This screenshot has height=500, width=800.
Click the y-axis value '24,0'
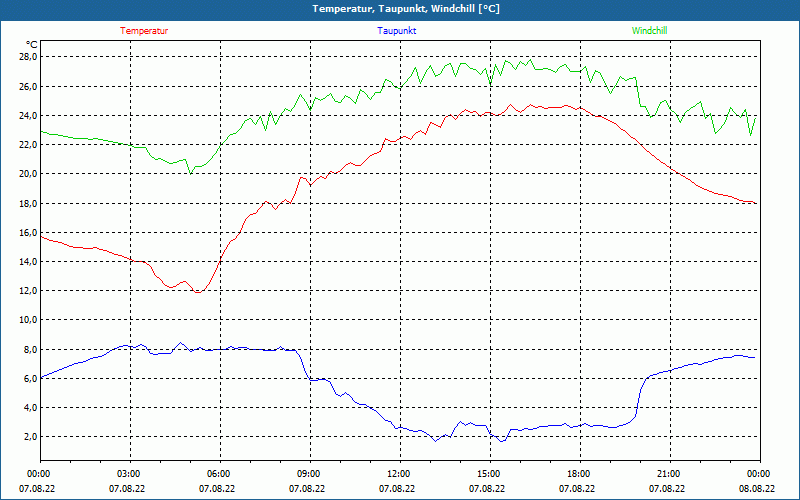(x=29, y=115)
